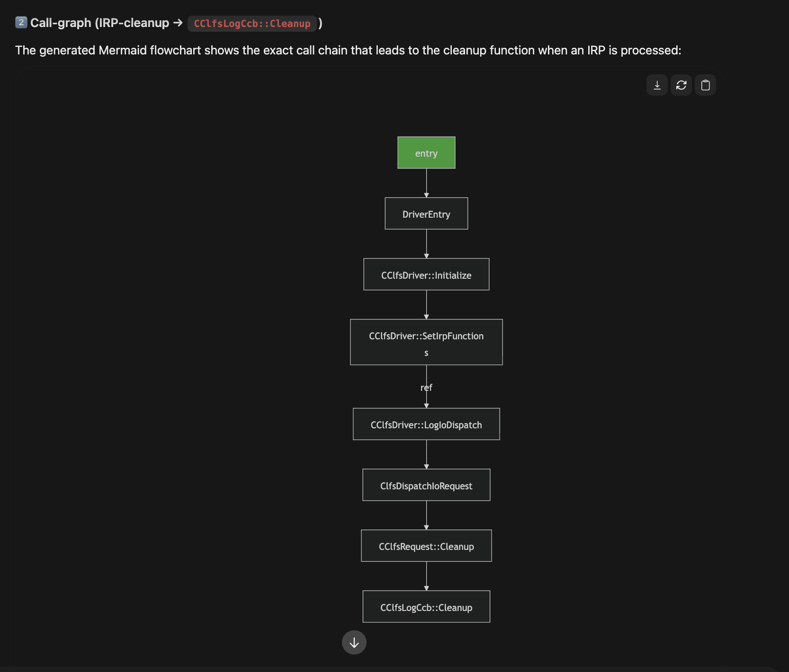Click the blue number 2 emoji

point(21,22)
